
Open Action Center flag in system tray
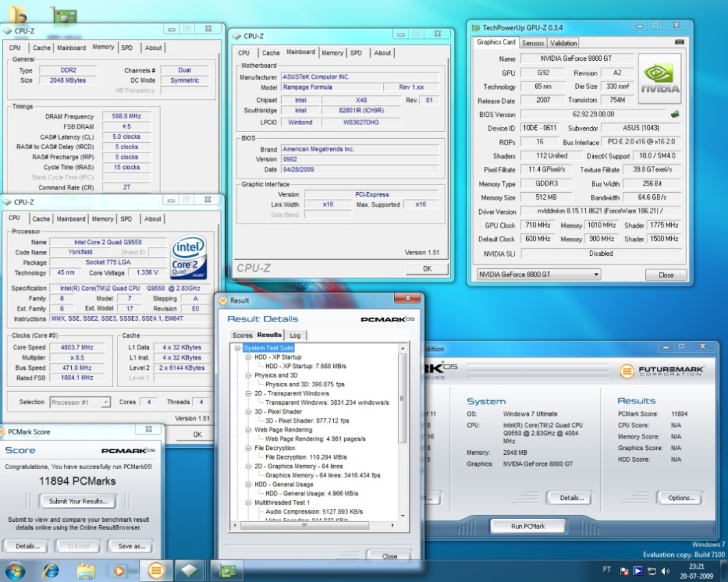click(625, 571)
